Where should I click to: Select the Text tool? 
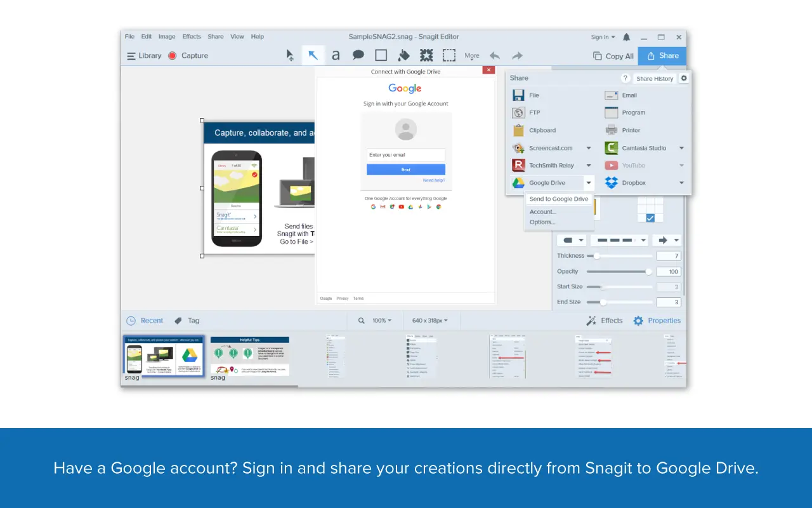point(336,55)
